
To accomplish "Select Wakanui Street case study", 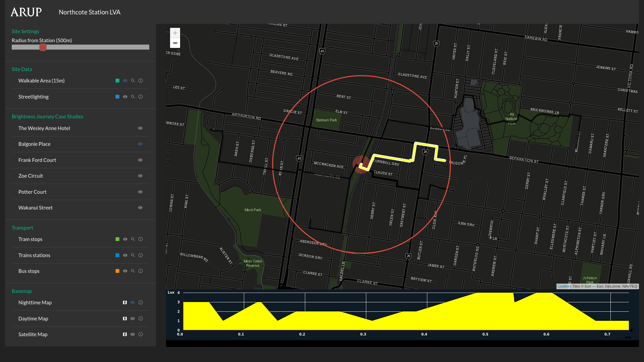I will point(36,208).
